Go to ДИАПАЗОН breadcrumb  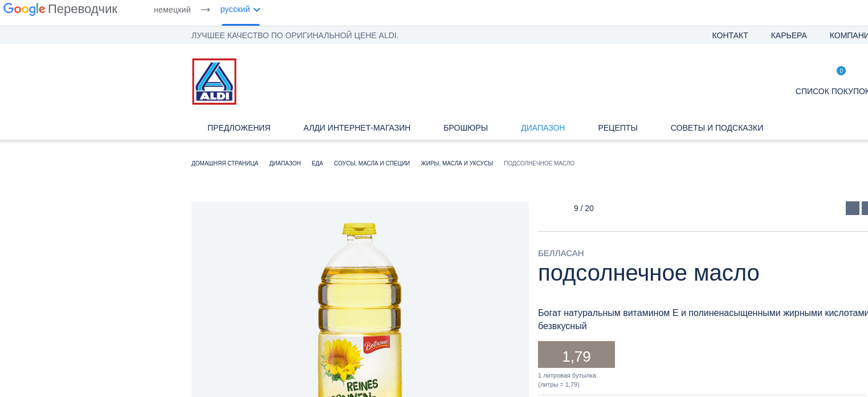[285, 163]
